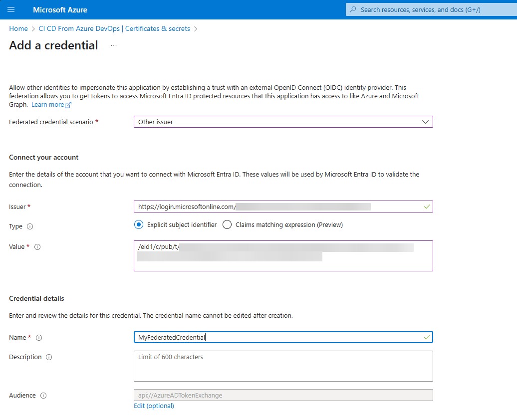Click the Connect your account heading

coord(43,157)
